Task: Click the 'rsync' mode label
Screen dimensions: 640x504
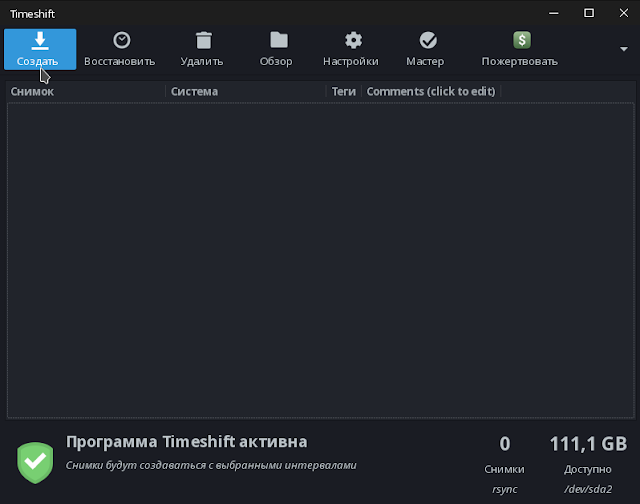Action: point(504,489)
